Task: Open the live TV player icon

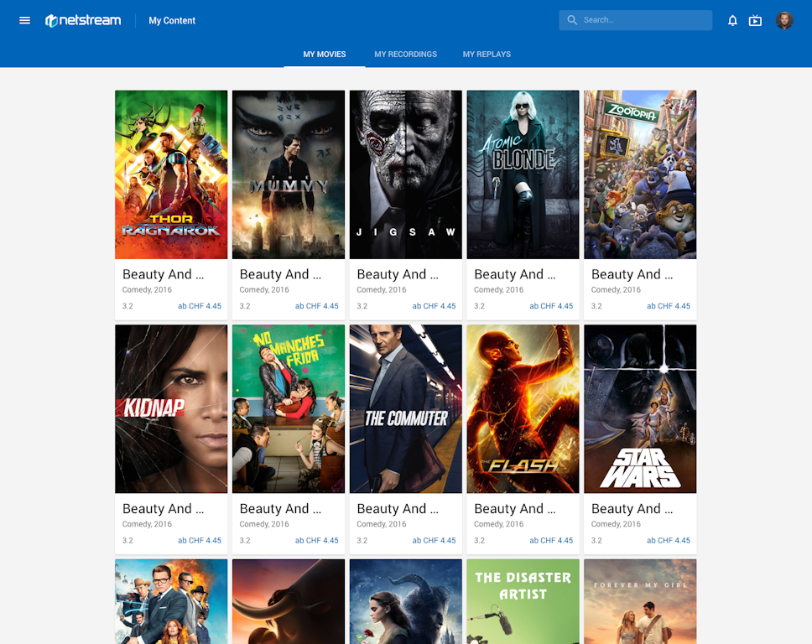Action: (755, 20)
